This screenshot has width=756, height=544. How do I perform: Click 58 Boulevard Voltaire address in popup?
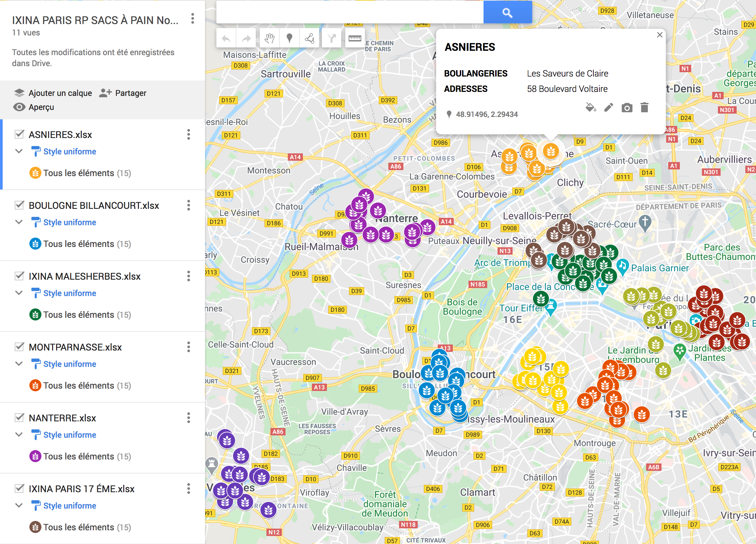click(567, 89)
